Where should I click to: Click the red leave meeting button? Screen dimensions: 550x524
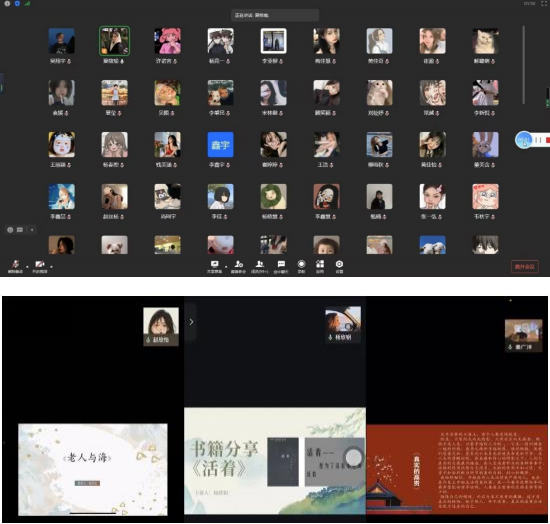point(525,267)
